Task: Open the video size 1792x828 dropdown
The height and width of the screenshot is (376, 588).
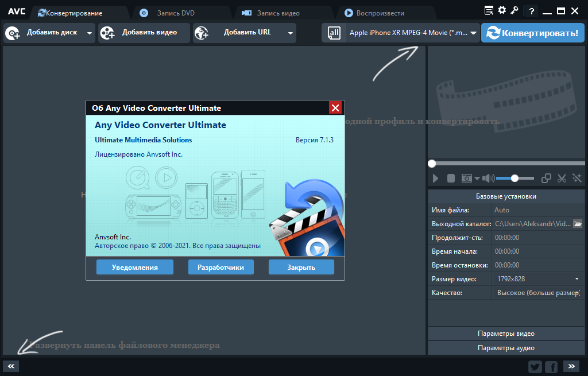Action: click(538, 279)
